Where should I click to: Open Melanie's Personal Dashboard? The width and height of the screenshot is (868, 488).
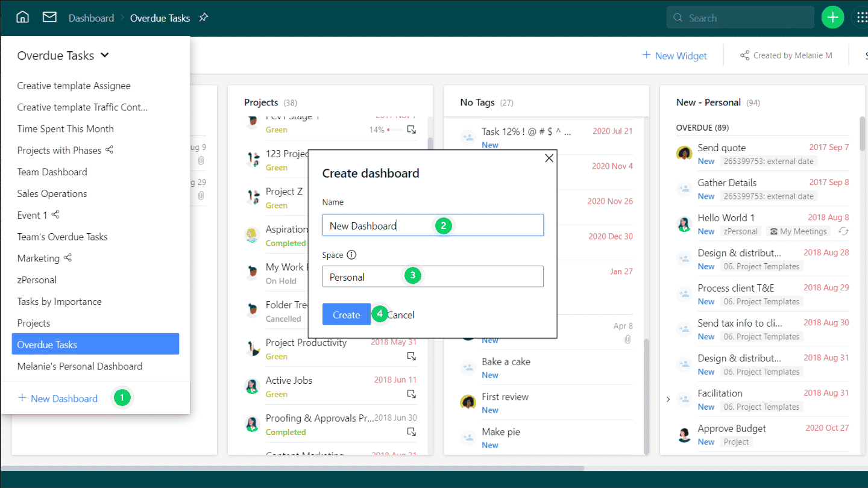coord(80,366)
